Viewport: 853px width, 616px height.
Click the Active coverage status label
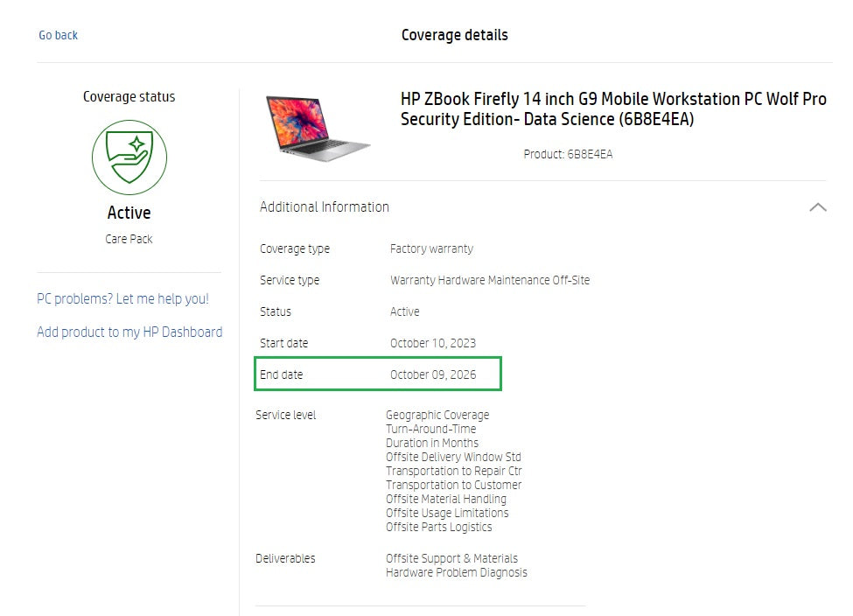129,213
